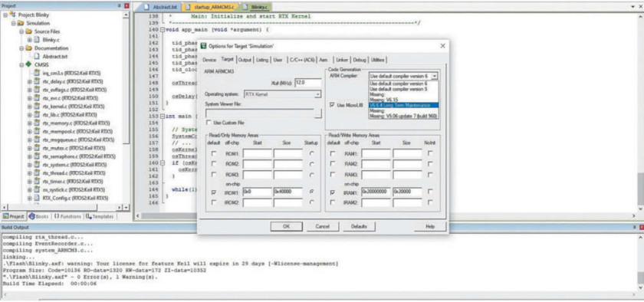Choose 'V6.6.4 Long Term Maintenance' compiler option

coord(403,105)
